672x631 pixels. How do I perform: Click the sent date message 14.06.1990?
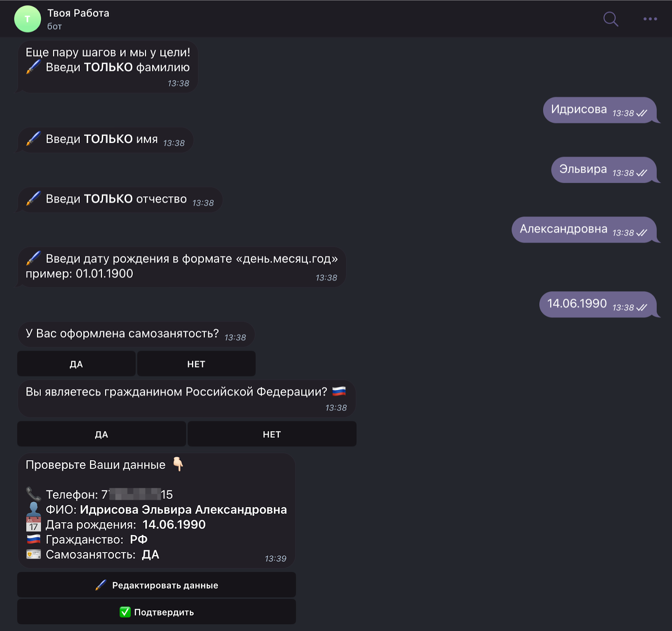click(577, 304)
